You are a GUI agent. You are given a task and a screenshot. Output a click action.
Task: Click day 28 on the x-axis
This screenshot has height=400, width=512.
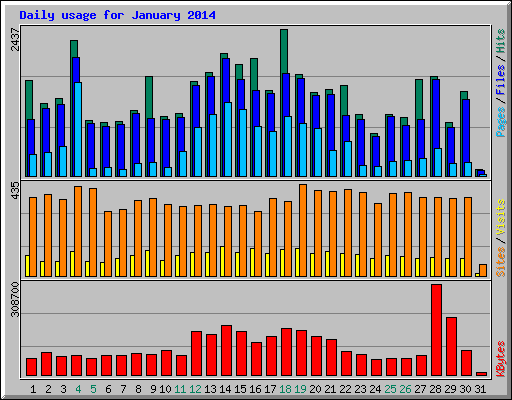(435, 389)
